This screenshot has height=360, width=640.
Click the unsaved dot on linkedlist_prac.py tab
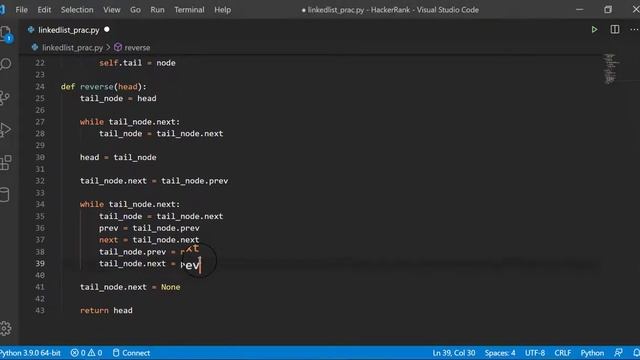pos(107,29)
